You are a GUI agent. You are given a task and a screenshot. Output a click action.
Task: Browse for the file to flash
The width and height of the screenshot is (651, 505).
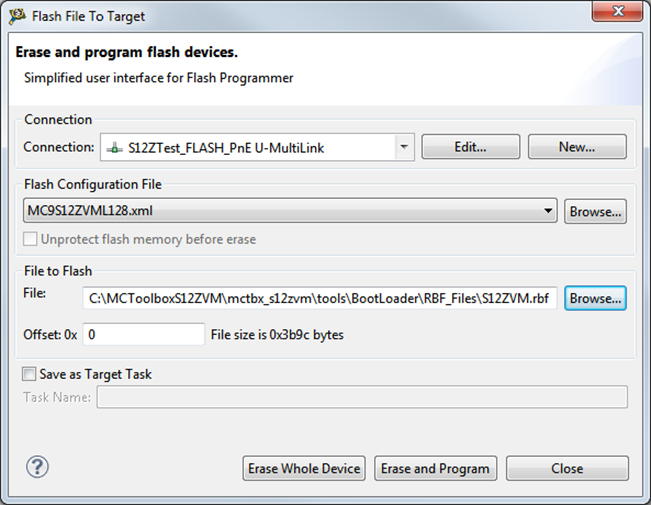coord(595,297)
